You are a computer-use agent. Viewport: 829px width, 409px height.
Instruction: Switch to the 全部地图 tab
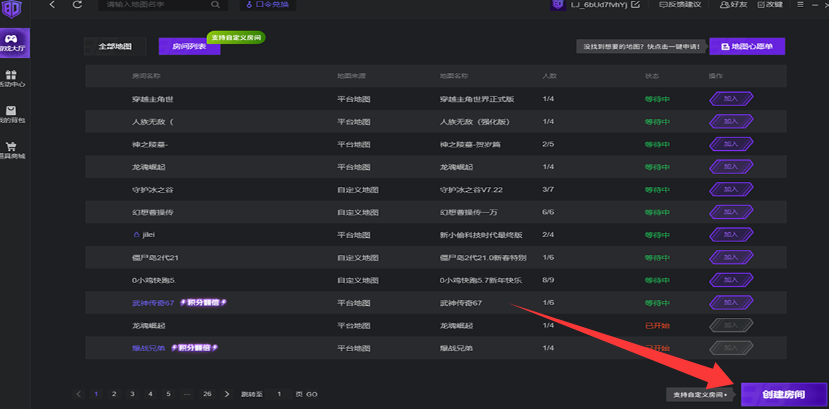pos(115,47)
